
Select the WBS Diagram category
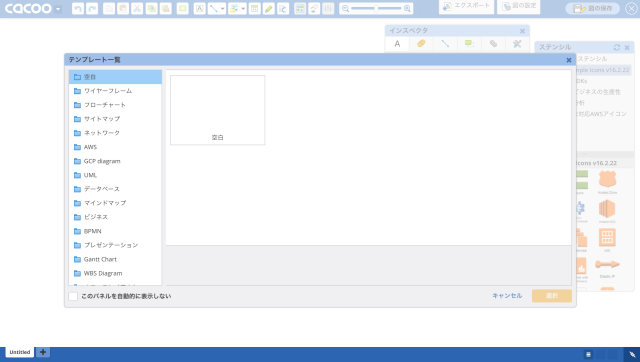[x=116, y=273]
